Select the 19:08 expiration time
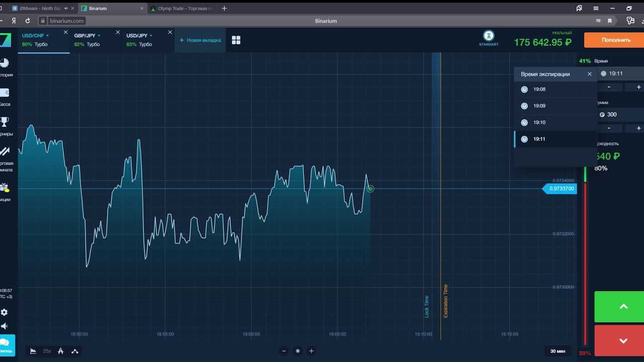 pyautogui.click(x=539, y=89)
